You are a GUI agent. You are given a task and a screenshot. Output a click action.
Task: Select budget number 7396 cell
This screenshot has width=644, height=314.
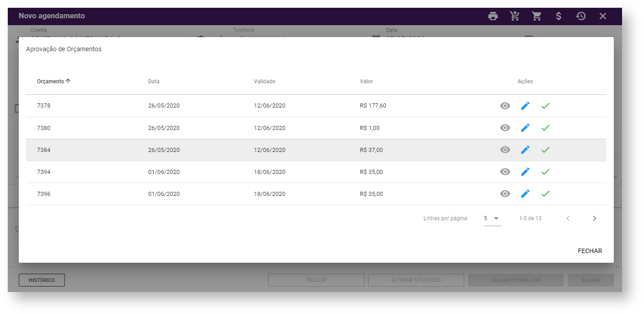click(x=44, y=194)
